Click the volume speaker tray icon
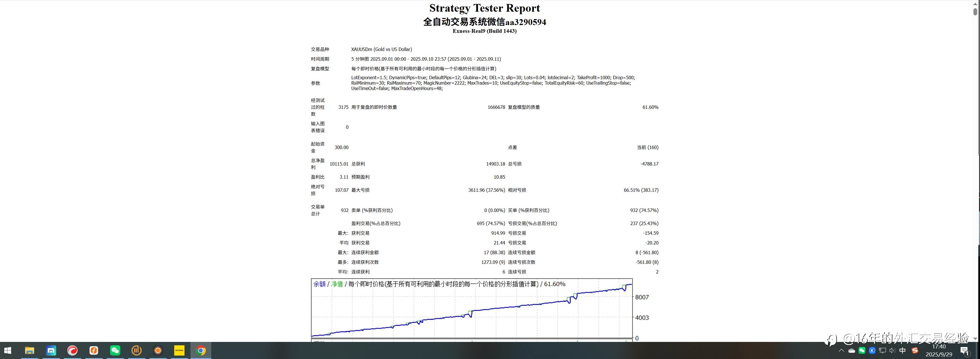The width and height of the screenshot is (980, 359). [892, 350]
